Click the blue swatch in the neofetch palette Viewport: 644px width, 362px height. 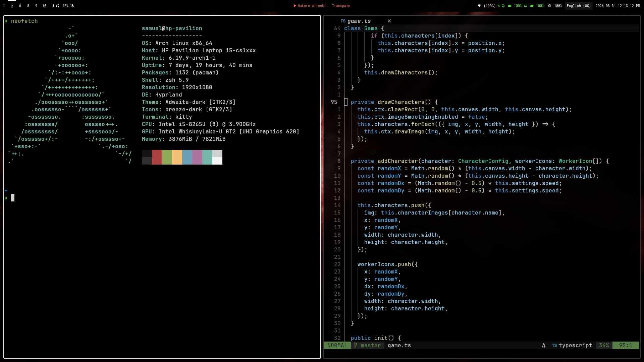tap(187, 157)
